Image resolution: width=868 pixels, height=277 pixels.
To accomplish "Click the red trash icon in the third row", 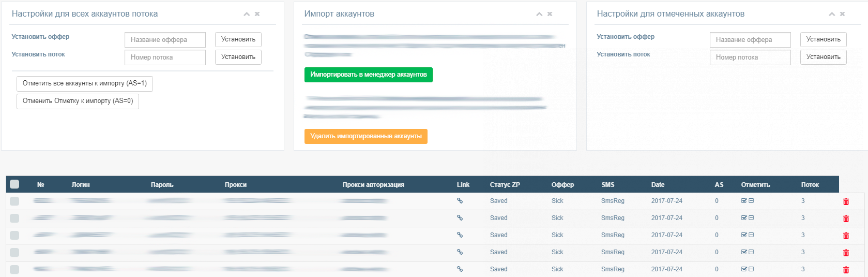I will pyautogui.click(x=846, y=236).
